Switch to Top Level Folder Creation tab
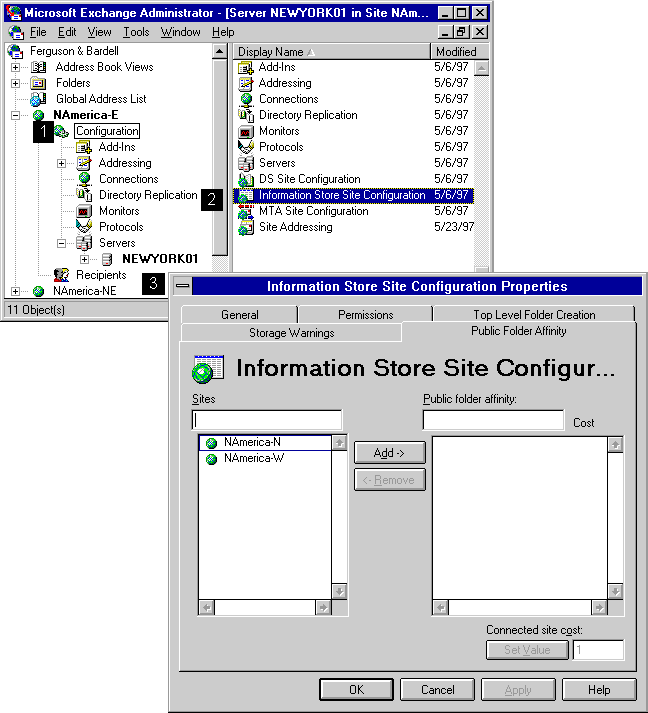 coord(534,315)
